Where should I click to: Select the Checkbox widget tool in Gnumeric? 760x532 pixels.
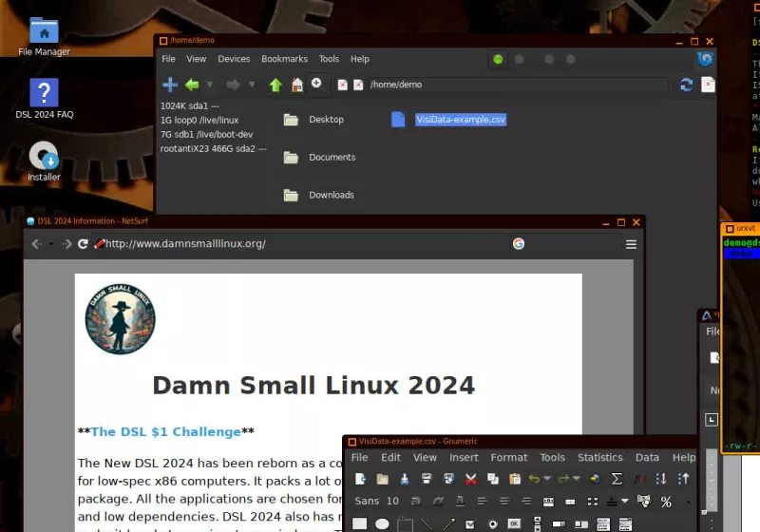(x=470, y=523)
